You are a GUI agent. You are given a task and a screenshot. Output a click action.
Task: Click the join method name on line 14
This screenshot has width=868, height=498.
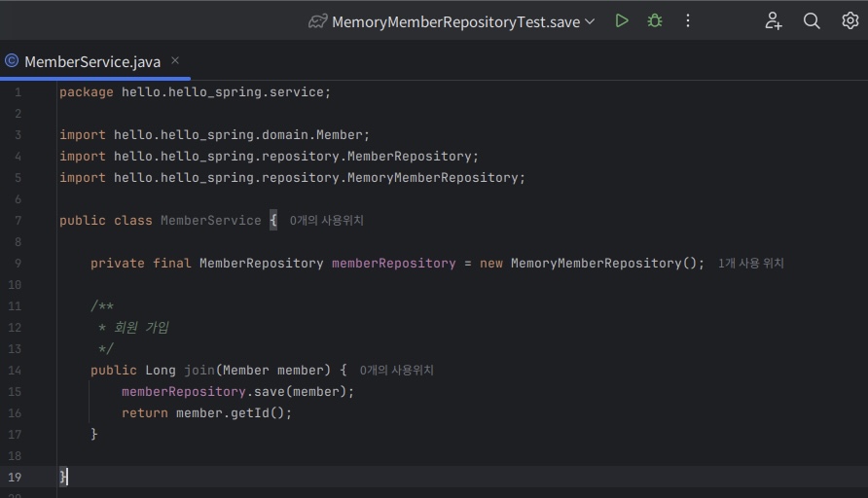(199, 371)
